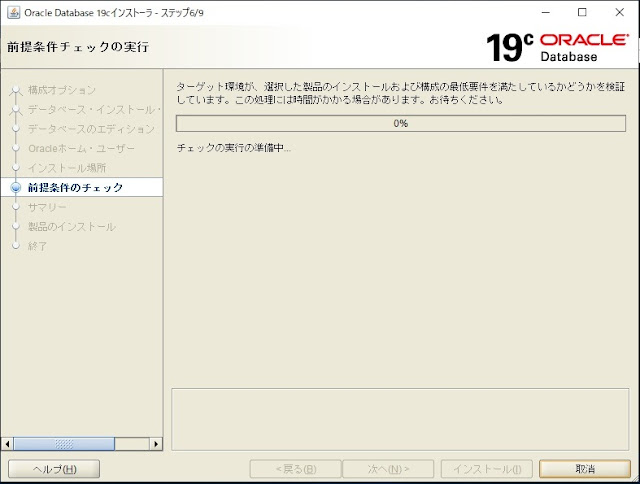Image resolution: width=640 pixels, height=484 pixels.
Task: Select the データベースのエディション step
Action: (91, 129)
